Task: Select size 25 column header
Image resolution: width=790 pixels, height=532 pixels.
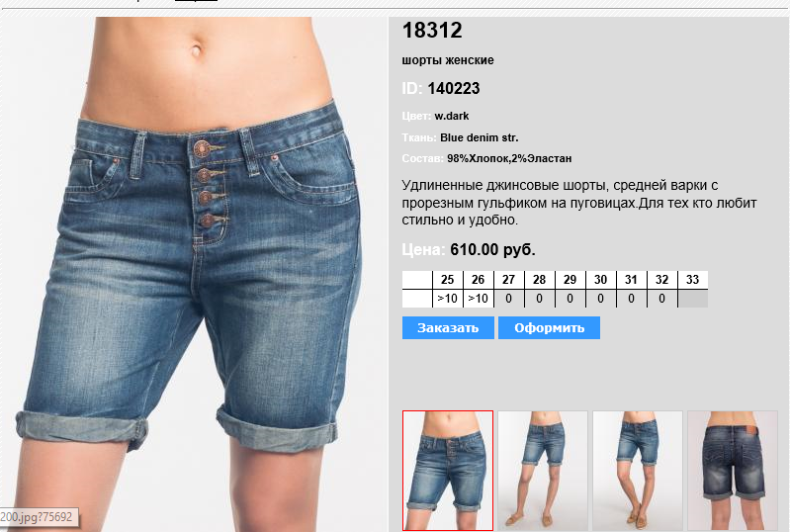Action: coord(447,280)
